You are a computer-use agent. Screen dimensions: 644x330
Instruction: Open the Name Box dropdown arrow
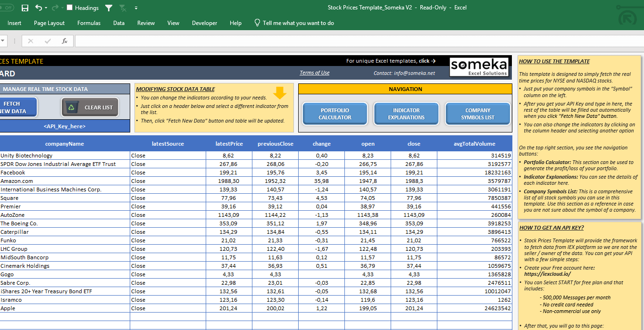3,41
